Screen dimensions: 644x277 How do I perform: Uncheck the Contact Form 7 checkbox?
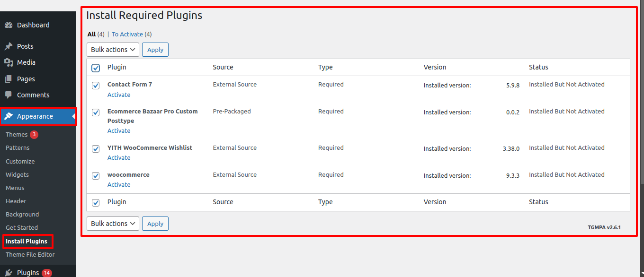pyautogui.click(x=96, y=86)
